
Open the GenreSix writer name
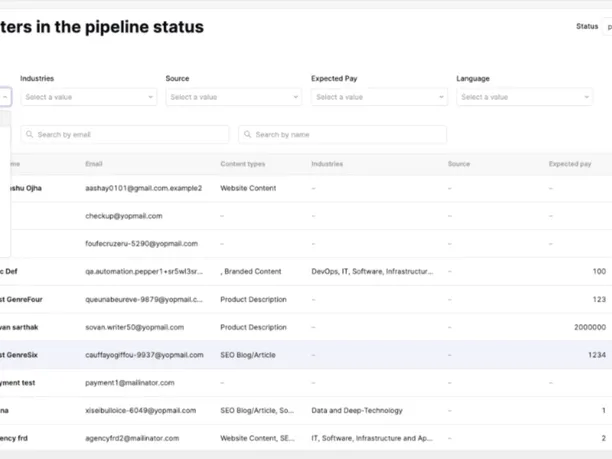[19, 355]
